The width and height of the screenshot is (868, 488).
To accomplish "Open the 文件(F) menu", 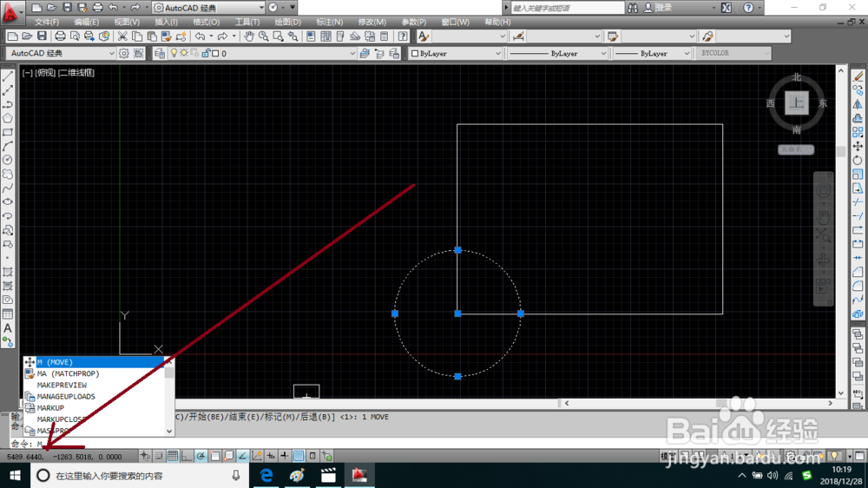I will (47, 23).
